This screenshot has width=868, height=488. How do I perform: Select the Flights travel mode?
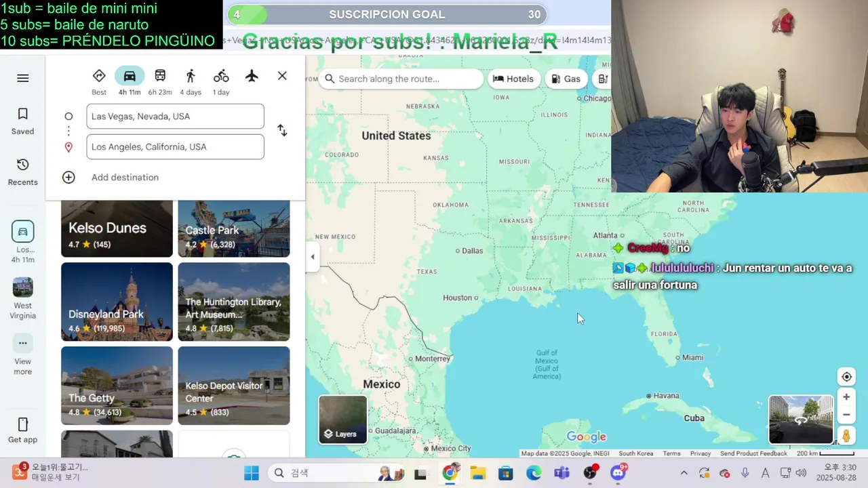click(252, 76)
